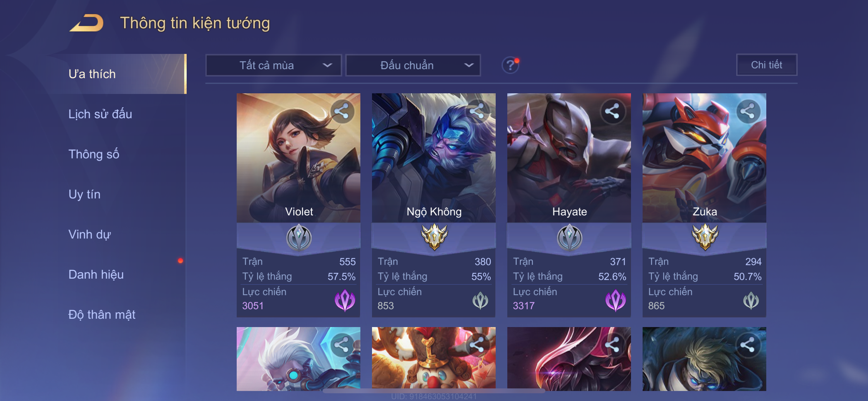Open the Lịch sử đấu tab
Viewport: 868px width, 401px height.
coord(100,114)
